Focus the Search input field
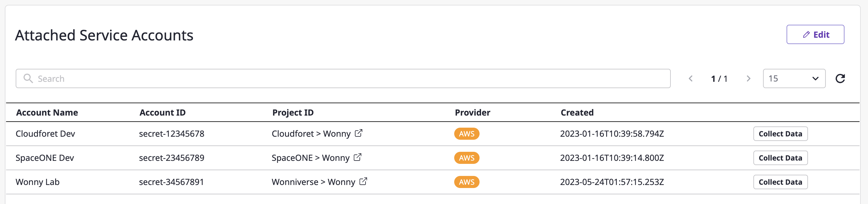The image size is (868, 204). tap(342, 78)
